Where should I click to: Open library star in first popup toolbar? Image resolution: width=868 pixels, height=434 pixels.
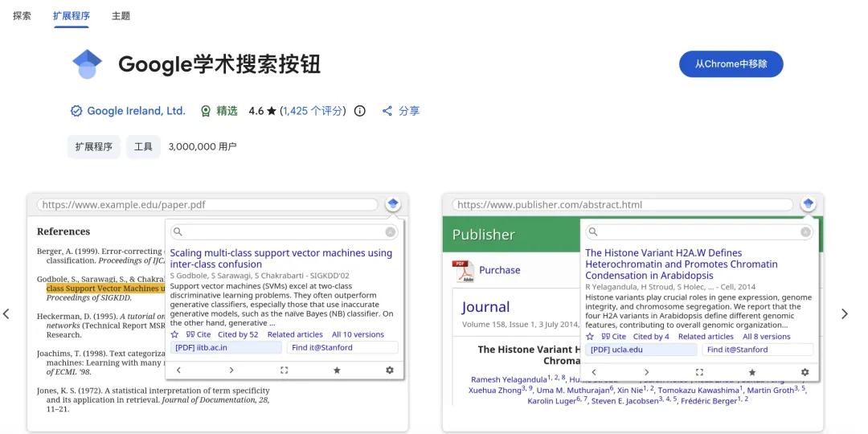[337, 371]
